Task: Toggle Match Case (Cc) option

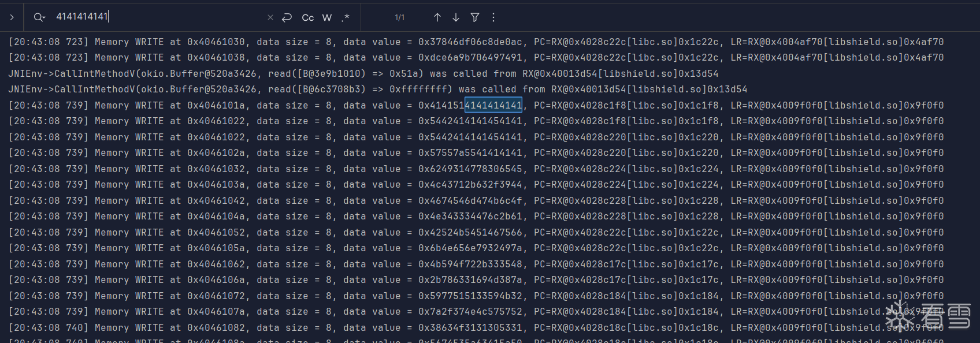Action: (308, 17)
